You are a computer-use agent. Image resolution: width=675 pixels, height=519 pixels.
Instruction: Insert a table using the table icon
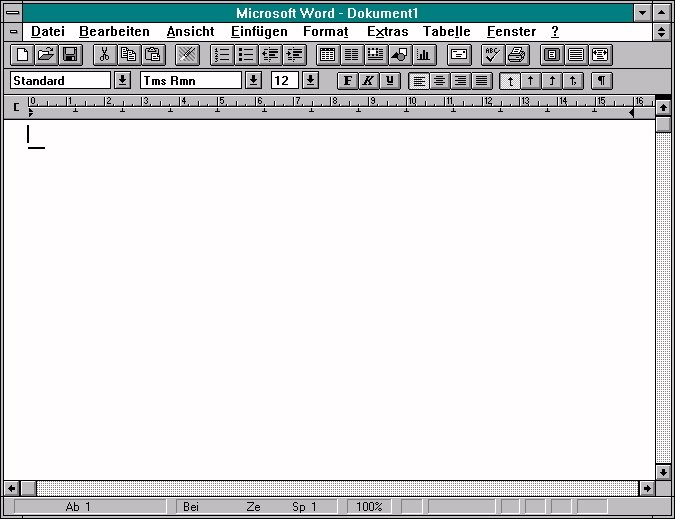coord(327,55)
